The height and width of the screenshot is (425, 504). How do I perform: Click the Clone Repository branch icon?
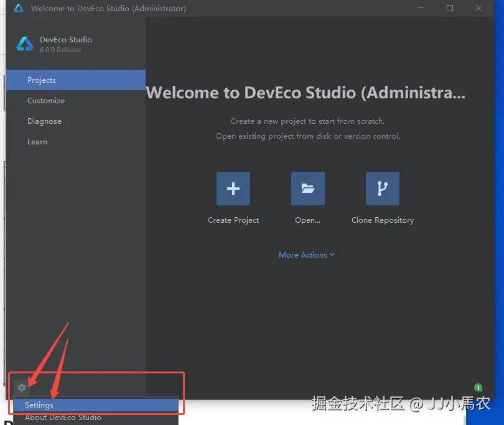point(383,189)
